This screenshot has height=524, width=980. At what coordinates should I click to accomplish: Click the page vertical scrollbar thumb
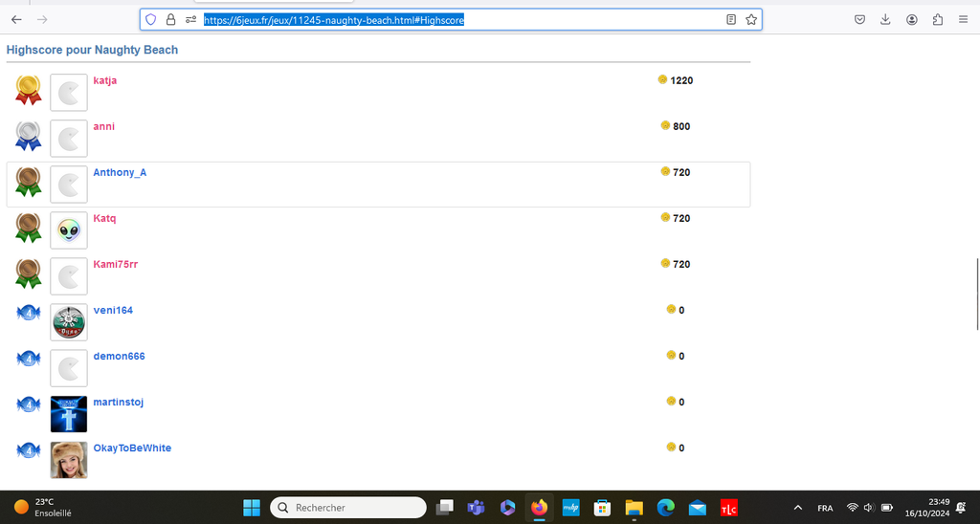[975, 294]
